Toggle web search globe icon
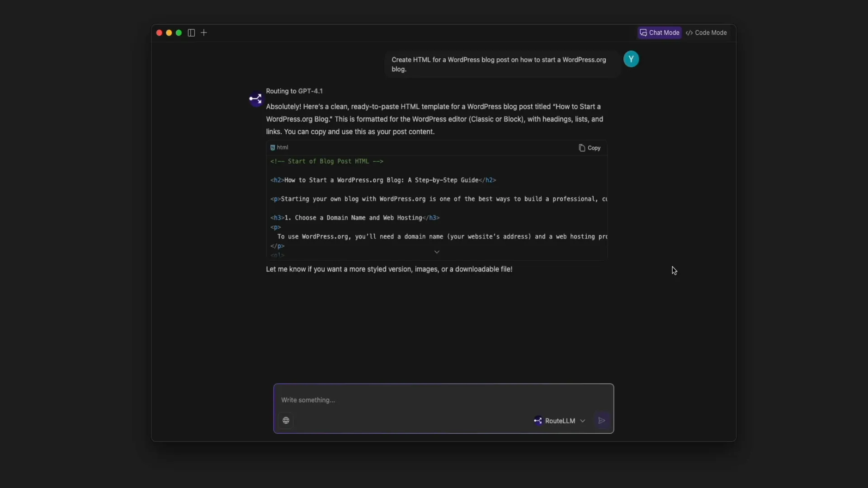The width and height of the screenshot is (868, 488). tap(286, 421)
